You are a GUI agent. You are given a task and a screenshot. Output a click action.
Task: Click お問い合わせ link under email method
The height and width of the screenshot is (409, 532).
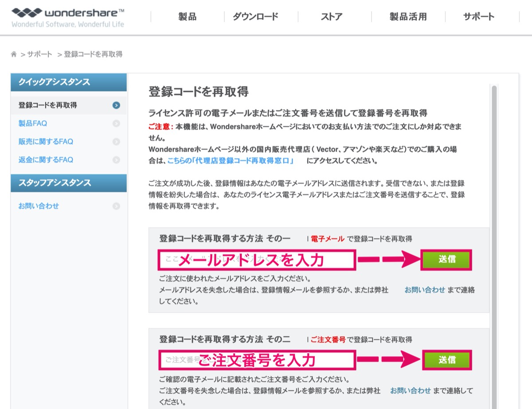pyautogui.click(x=425, y=290)
